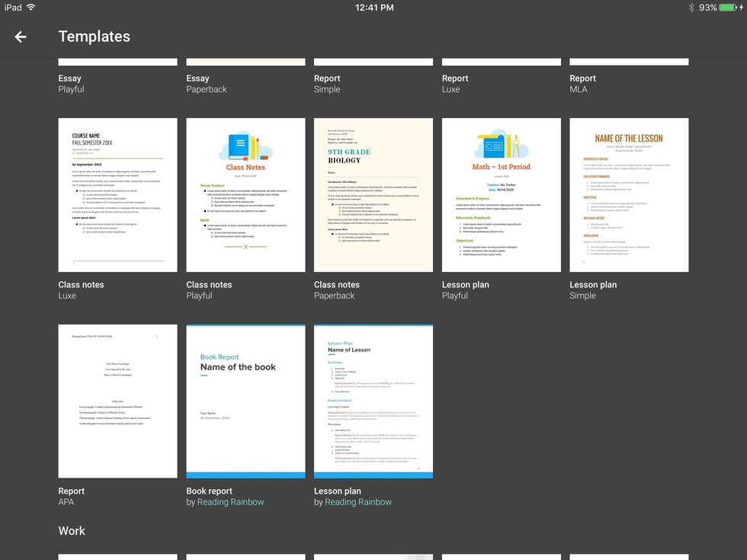Viewport: 747px width, 560px height.
Task: Open the Report APA template
Action: coord(117,400)
